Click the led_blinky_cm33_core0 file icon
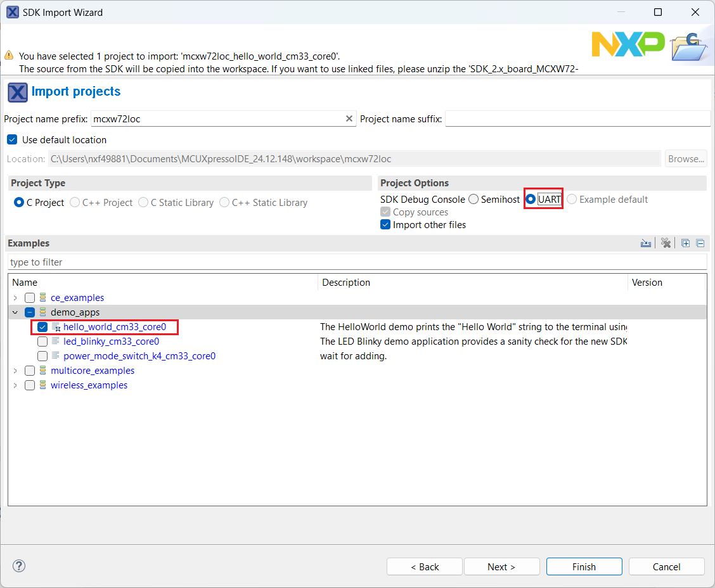The height and width of the screenshot is (588, 715). [56, 342]
